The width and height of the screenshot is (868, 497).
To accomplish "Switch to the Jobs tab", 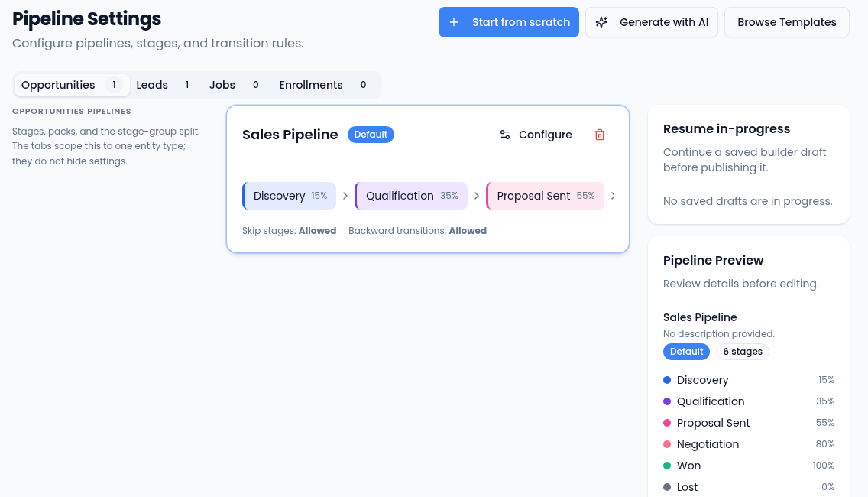I will pos(234,85).
